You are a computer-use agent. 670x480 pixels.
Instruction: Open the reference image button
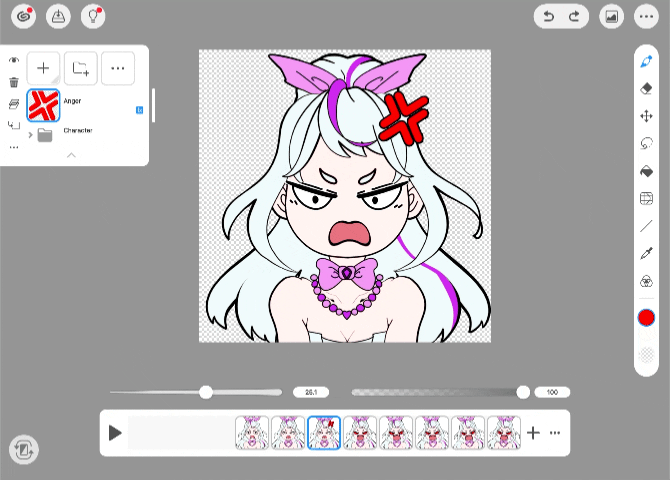pyautogui.click(x=611, y=17)
